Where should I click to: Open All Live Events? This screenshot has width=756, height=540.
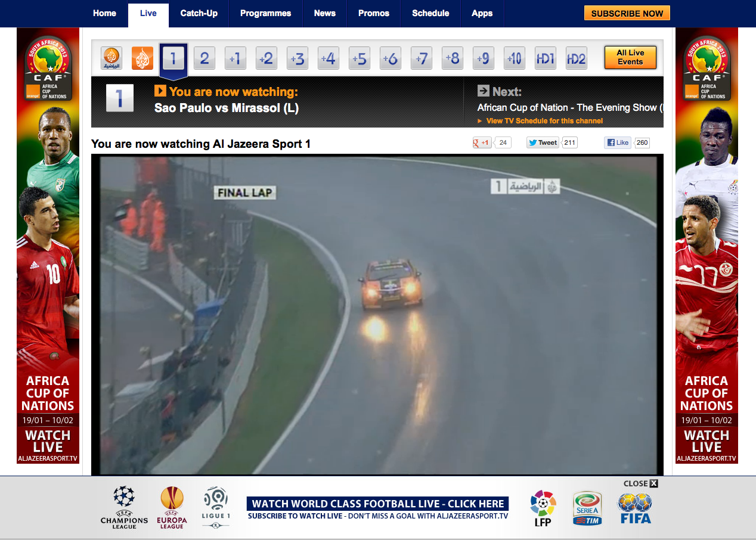pos(630,58)
